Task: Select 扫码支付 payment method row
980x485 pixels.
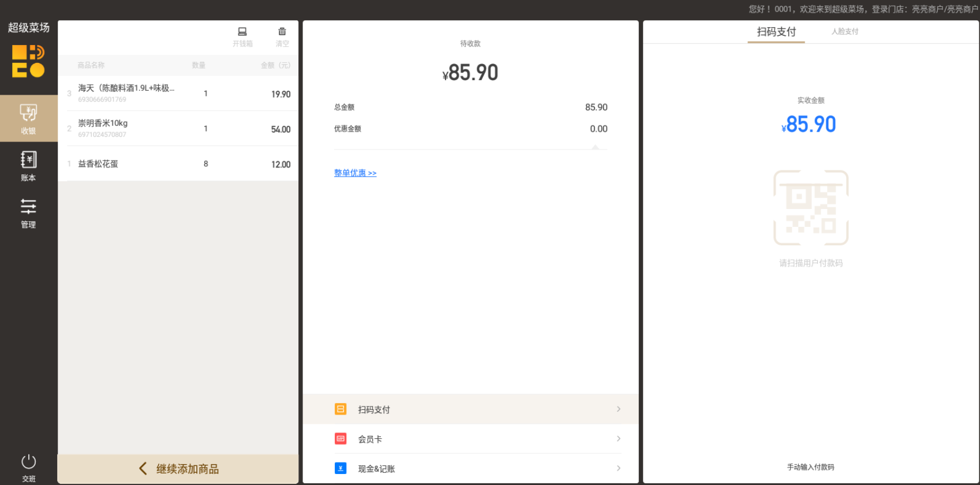Action: pyautogui.click(x=470, y=409)
